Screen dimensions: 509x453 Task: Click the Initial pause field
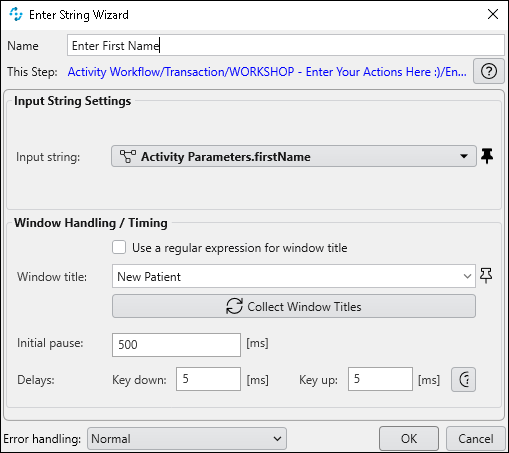(x=176, y=345)
